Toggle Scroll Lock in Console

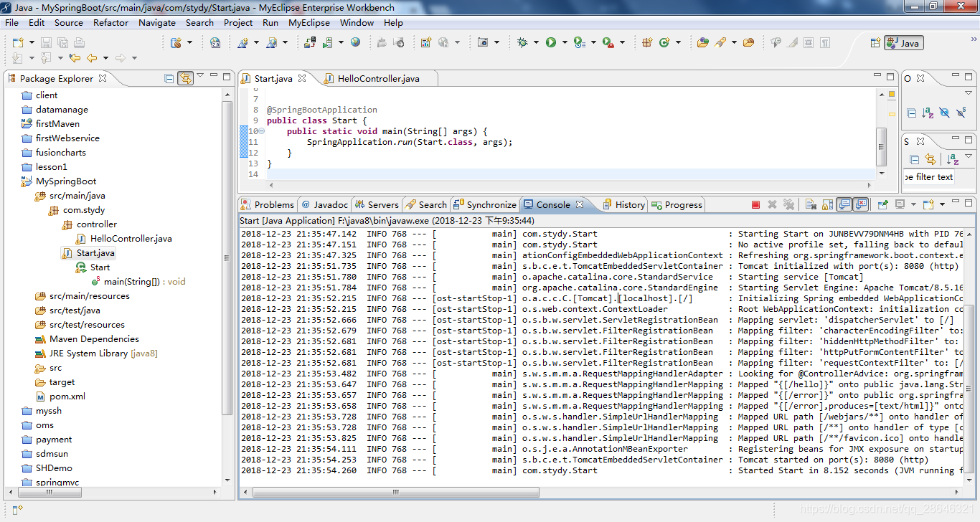[x=827, y=204]
